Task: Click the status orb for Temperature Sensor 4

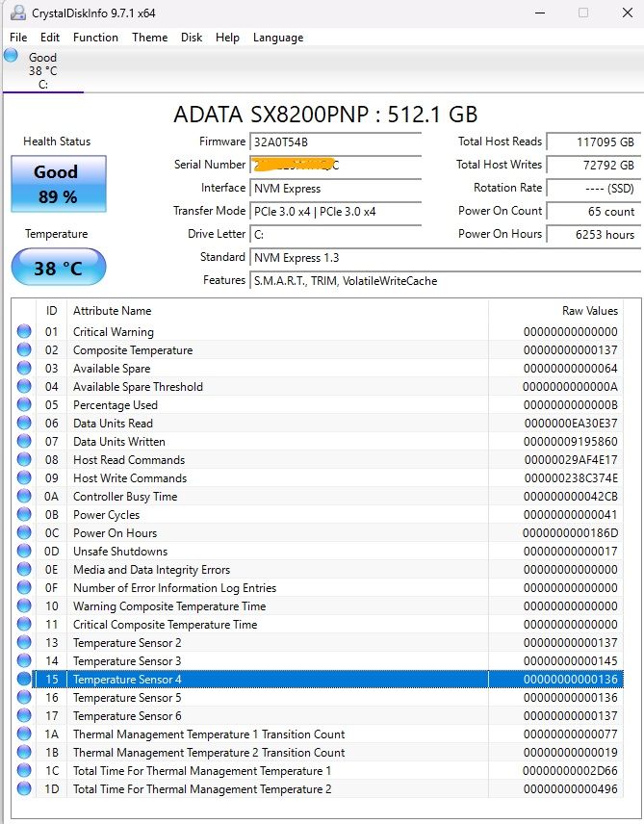Action: click(24, 679)
